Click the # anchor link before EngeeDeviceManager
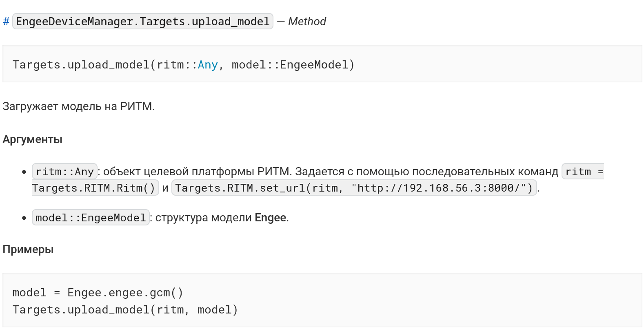Screen dimensions: 644x331 tap(6, 22)
